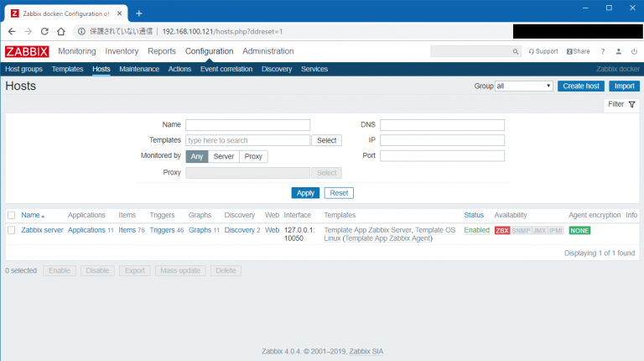Go to Maintenance submenu
The image size is (644, 361).
tap(139, 69)
